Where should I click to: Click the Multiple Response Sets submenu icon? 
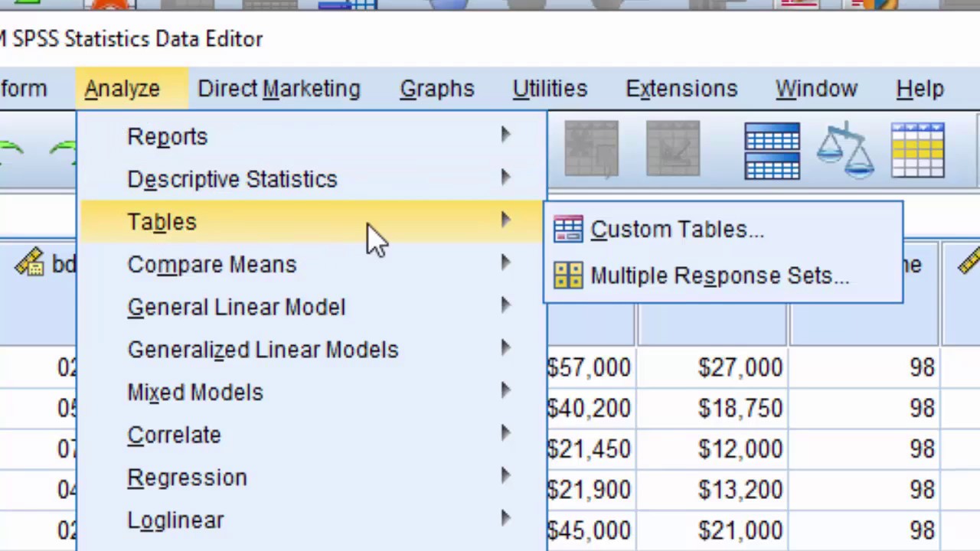point(568,275)
